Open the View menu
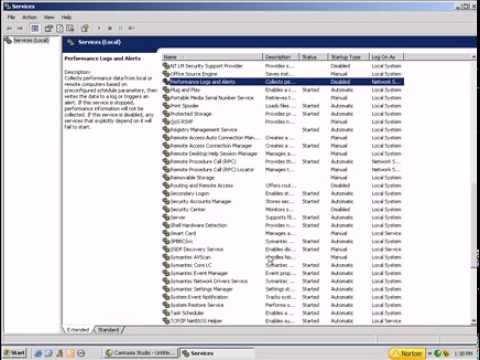This screenshot has height=360, width=480. point(49,17)
